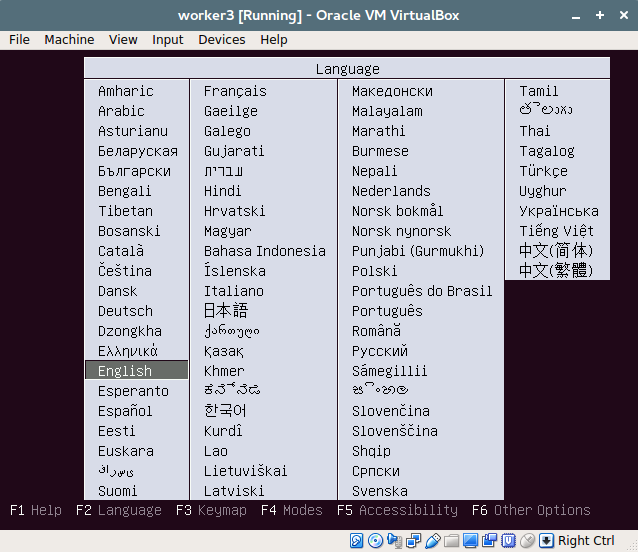Select Hrvatski language
The image size is (638, 552).
pos(234,211)
